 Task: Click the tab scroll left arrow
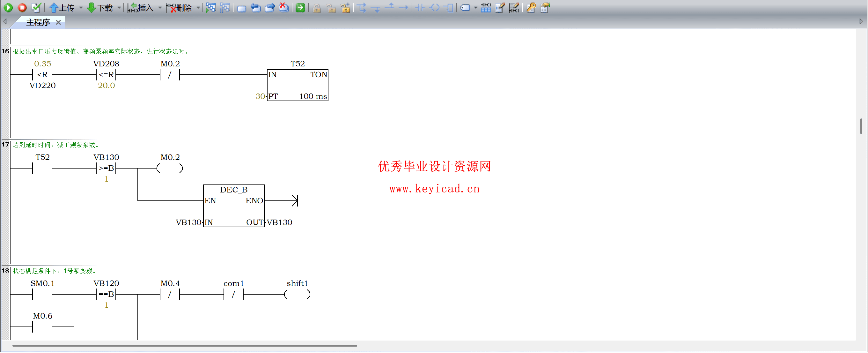pos(5,22)
